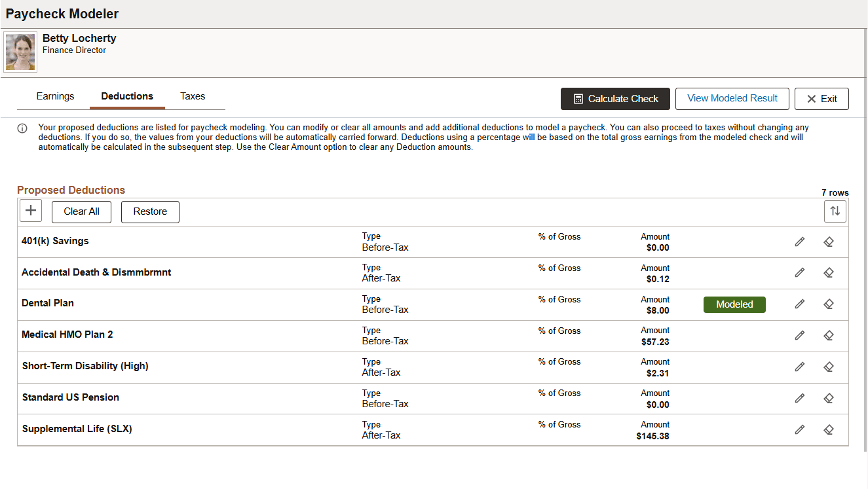Exit the Paycheck Modeler
Image resolution: width=868 pixels, height=489 pixels.
[x=821, y=99]
